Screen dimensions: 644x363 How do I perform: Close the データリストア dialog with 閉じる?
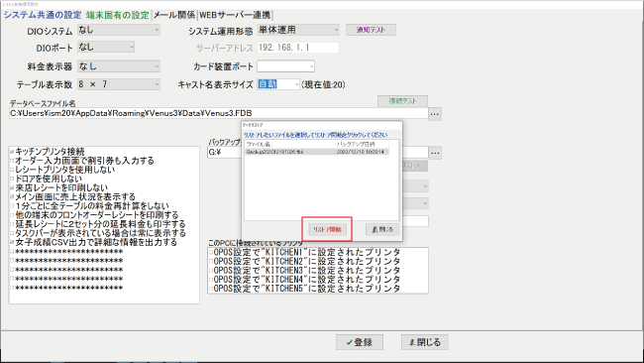click(382, 229)
